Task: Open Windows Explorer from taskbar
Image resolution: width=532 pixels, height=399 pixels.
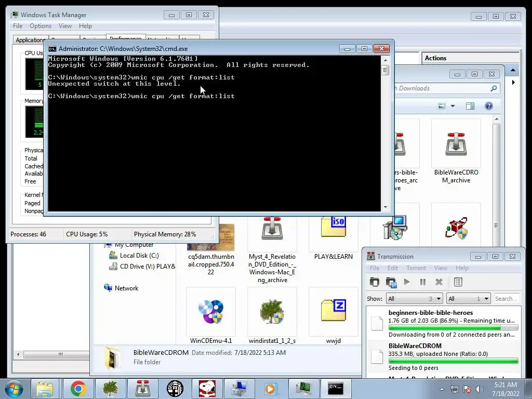Action: pos(45,389)
